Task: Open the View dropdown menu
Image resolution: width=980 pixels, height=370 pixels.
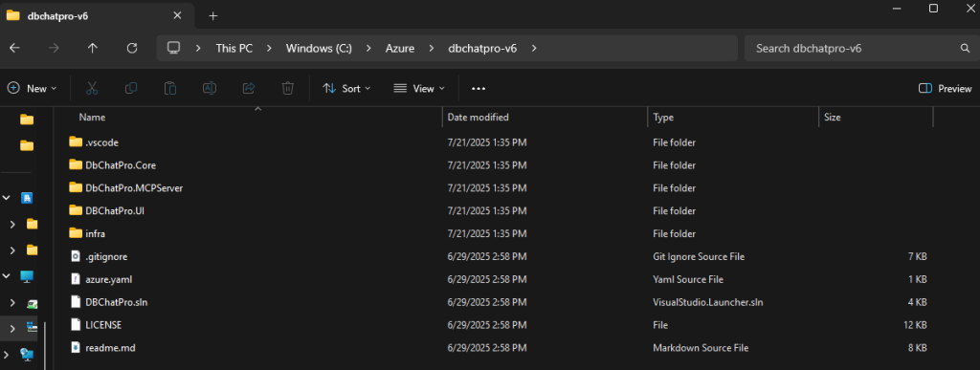Action: pos(419,89)
